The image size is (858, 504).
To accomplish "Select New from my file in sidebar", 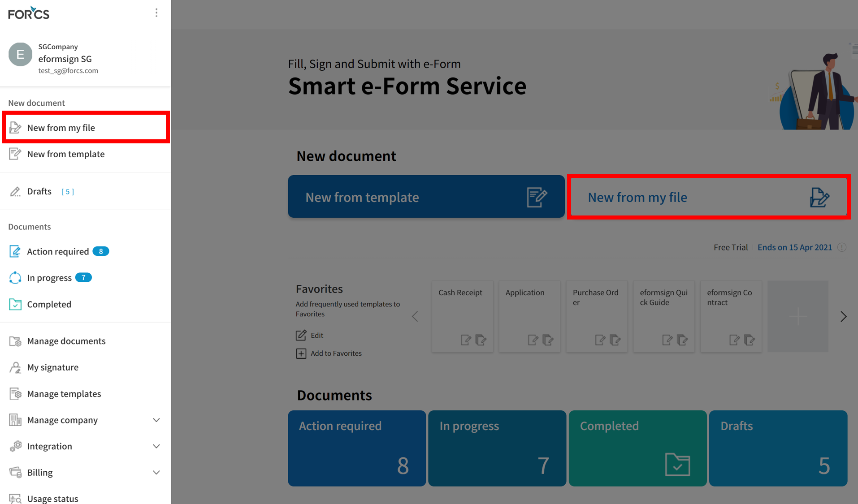I will click(86, 128).
